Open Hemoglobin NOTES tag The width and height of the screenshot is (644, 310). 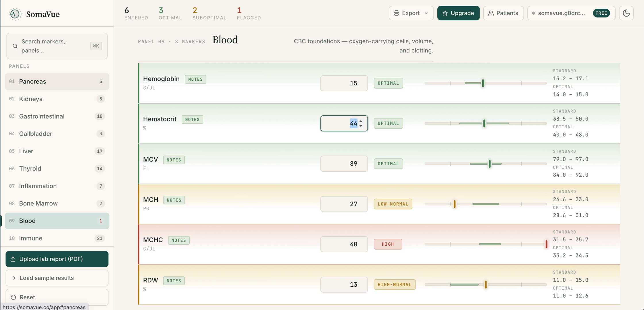[x=195, y=79]
